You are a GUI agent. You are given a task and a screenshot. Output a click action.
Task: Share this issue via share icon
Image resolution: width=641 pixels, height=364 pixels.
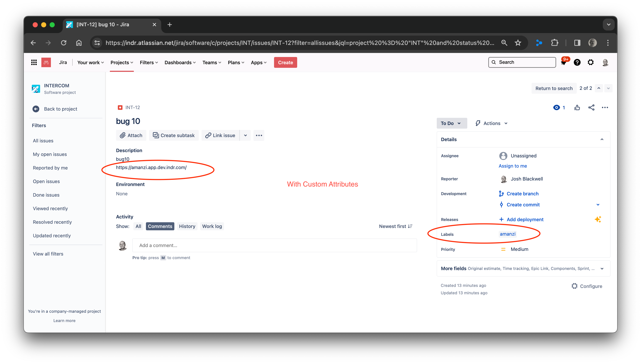[591, 107]
